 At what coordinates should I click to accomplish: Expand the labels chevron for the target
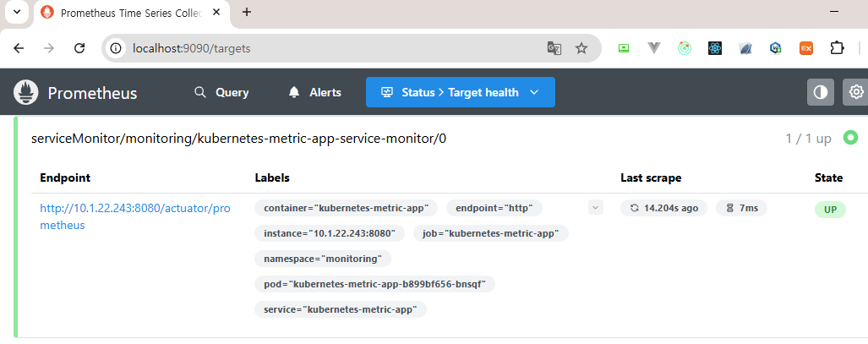tap(596, 208)
